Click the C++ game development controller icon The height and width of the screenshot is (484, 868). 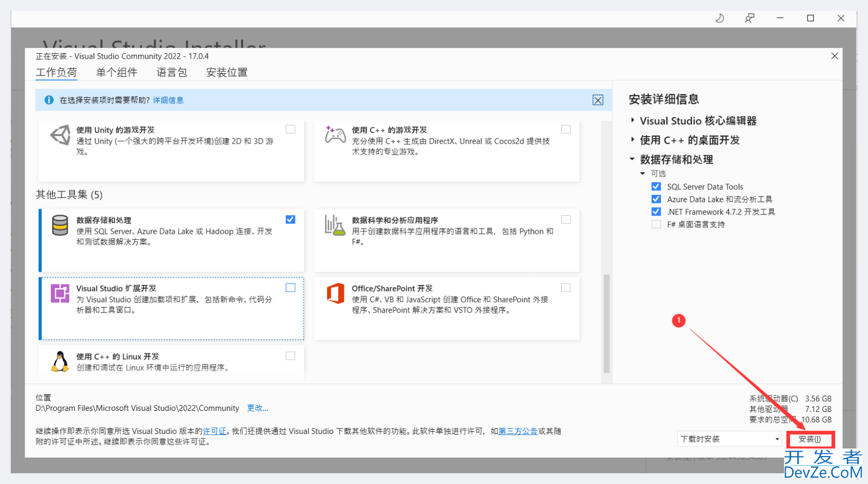tap(335, 135)
